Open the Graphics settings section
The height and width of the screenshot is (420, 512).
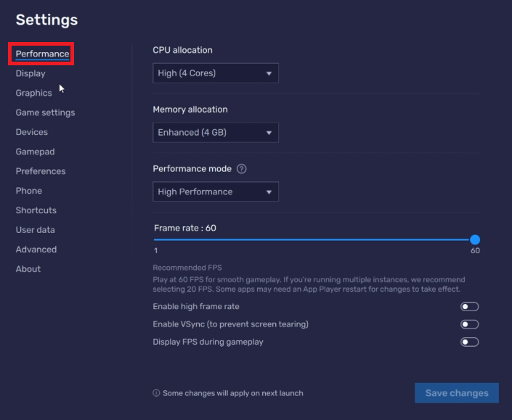[34, 93]
